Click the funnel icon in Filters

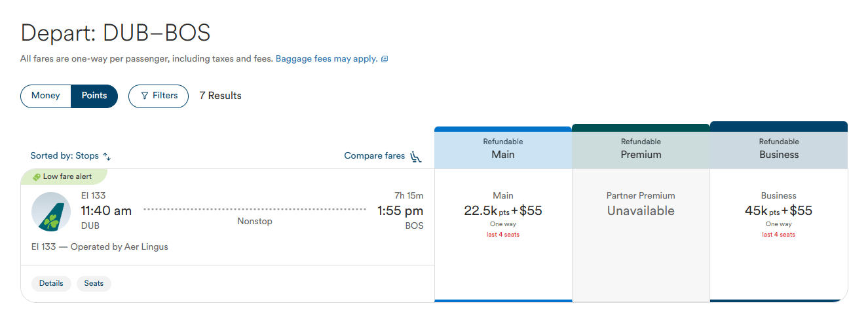[x=145, y=96]
